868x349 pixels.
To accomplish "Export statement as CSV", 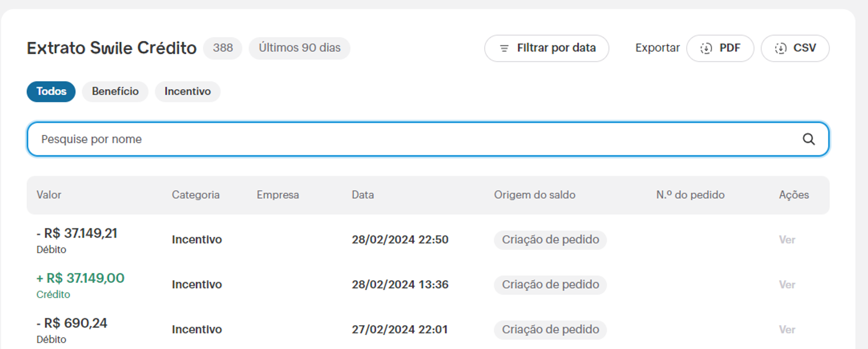I will [795, 48].
